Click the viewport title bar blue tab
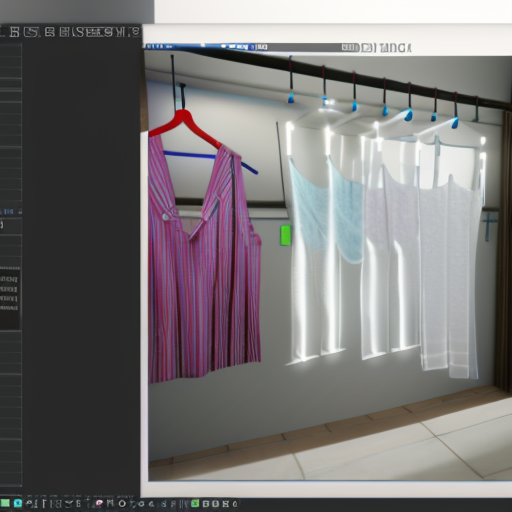The width and height of the screenshot is (512, 512). tap(200, 47)
